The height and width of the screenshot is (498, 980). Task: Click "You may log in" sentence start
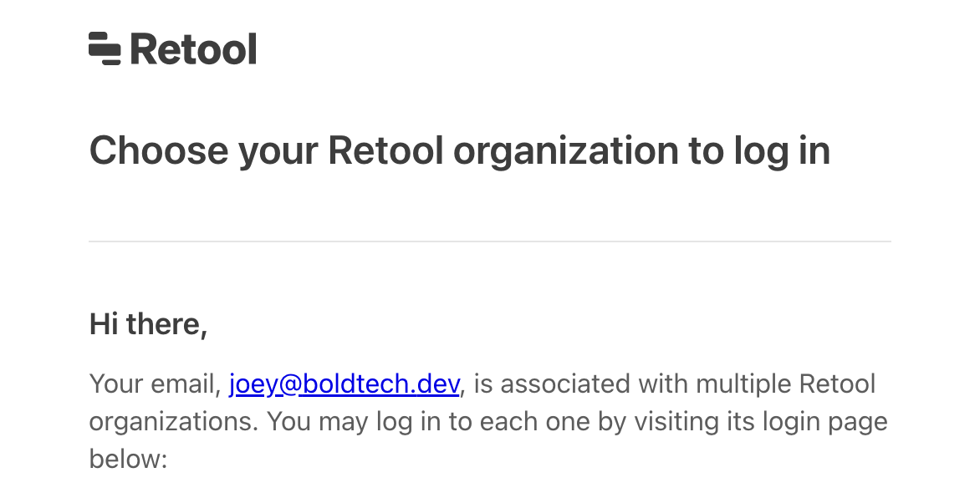[x=354, y=421]
